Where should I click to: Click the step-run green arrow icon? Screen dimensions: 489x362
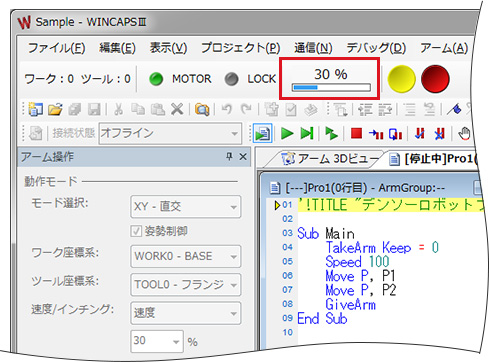331,133
